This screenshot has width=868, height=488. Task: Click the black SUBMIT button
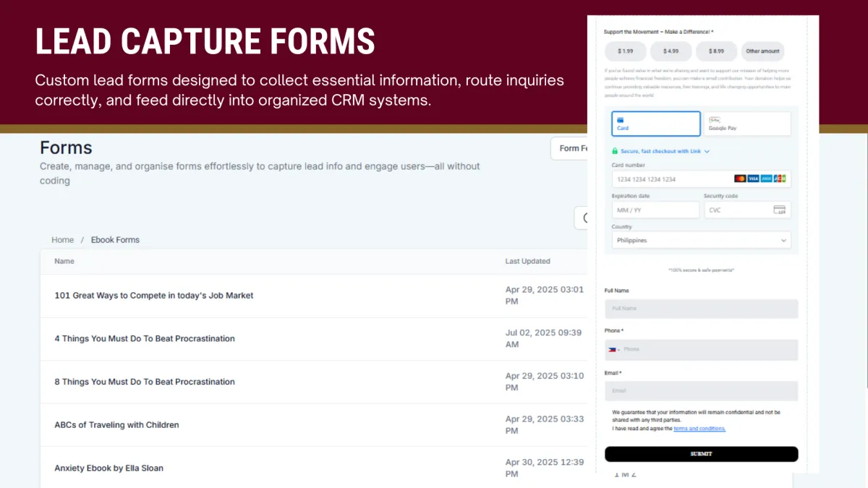(701, 454)
